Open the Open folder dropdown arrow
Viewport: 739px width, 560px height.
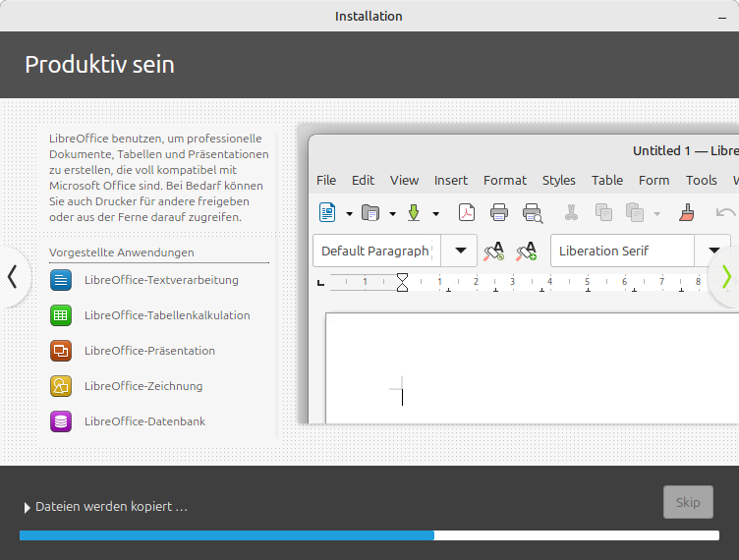coord(393,214)
